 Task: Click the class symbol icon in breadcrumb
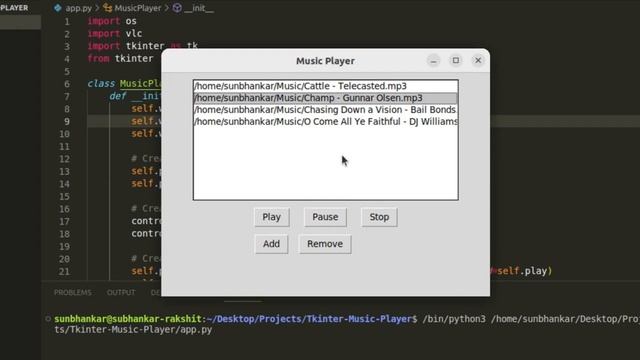pos(108,8)
